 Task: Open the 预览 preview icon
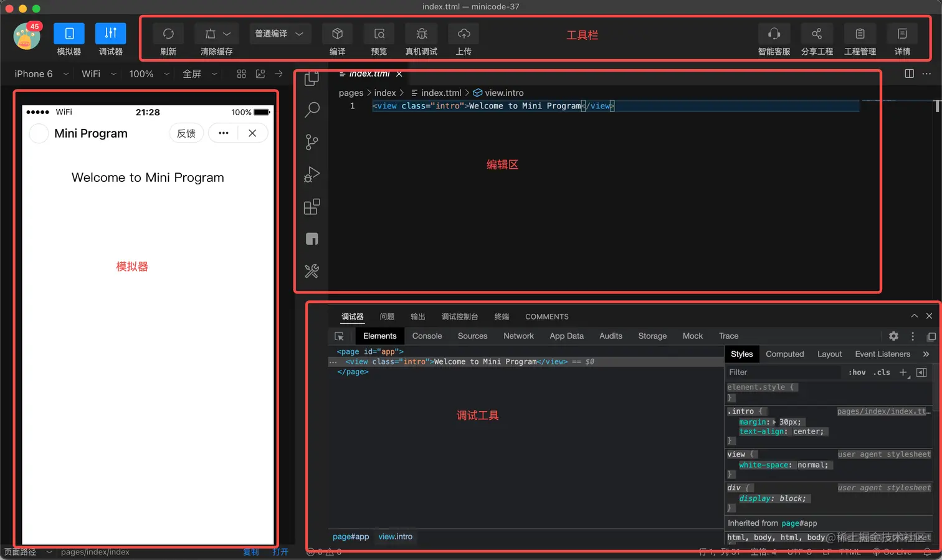(379, 34)
